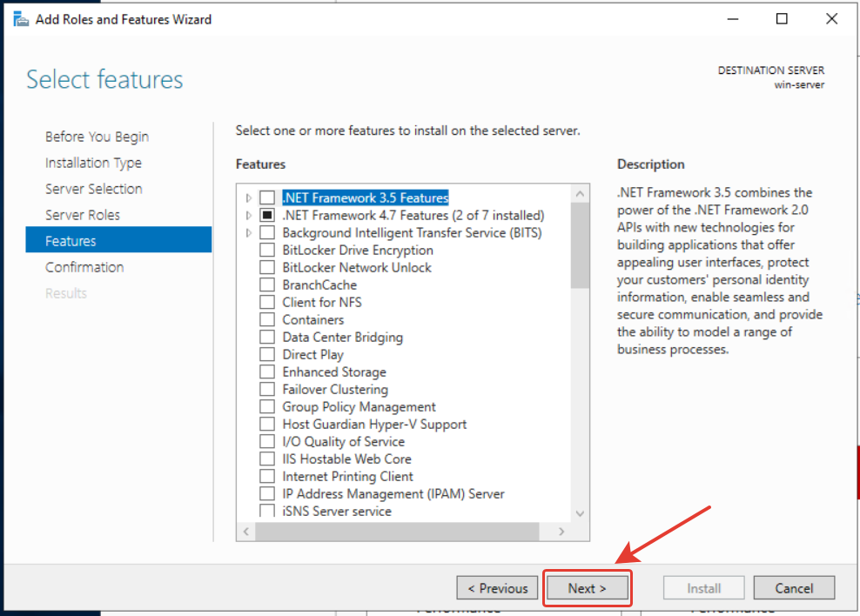Tick the IP Address Management (IPAM) Server checkbox

pos(267,494)
